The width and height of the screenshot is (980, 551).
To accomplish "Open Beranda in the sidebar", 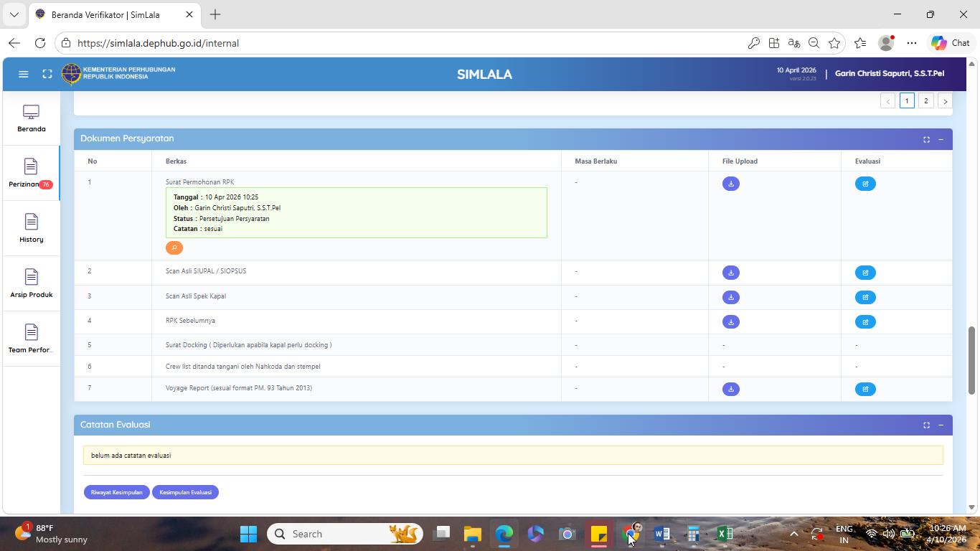I will point(32,118).
